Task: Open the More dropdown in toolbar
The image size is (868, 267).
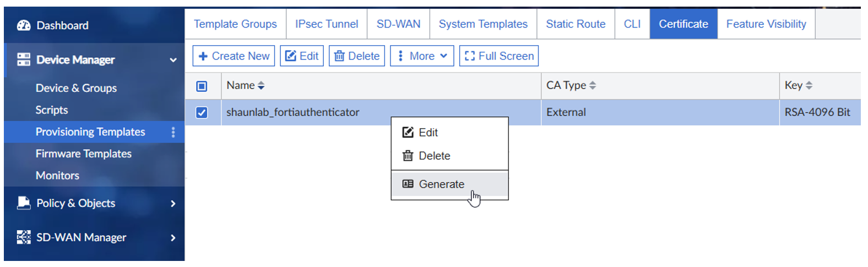Action: (x=422, y=56)
